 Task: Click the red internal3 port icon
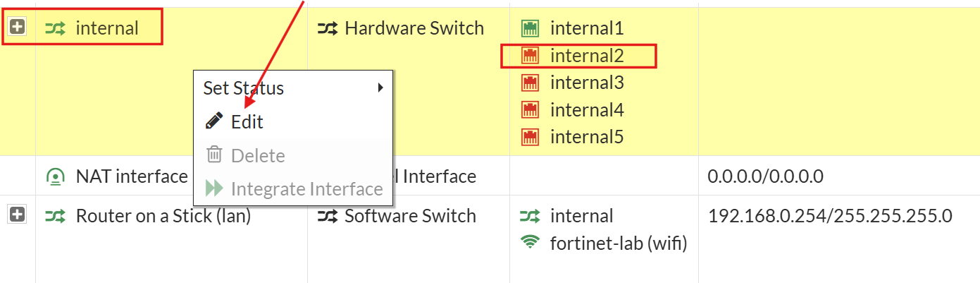point(530,83)
